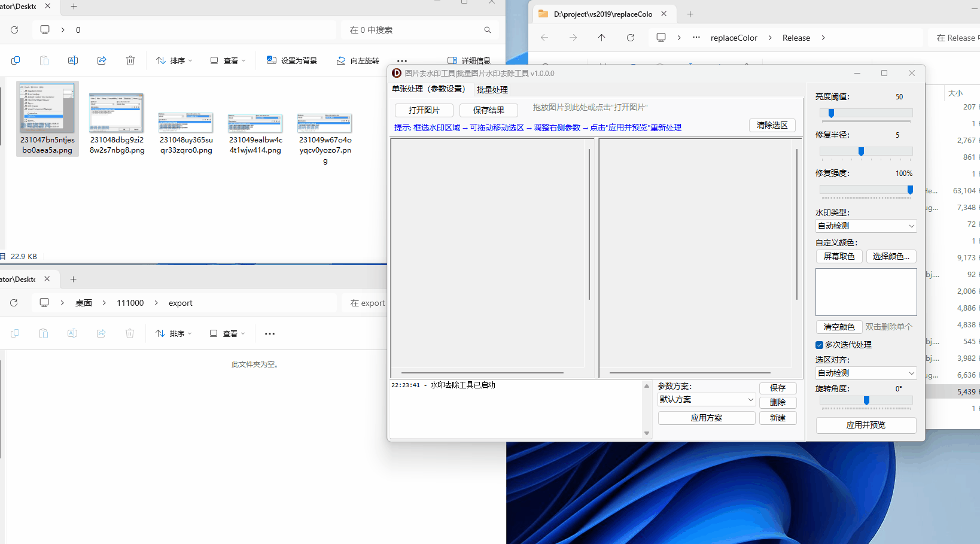Screen dimensions: 980x544
Task: Select the 单张处理（参数设置） tab
Action: coord(429,89)
